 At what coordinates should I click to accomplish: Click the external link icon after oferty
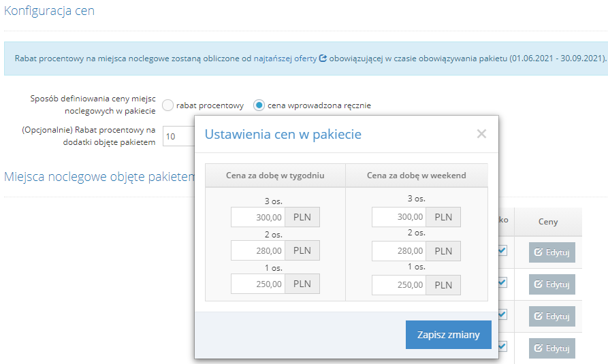pos(323,59)
